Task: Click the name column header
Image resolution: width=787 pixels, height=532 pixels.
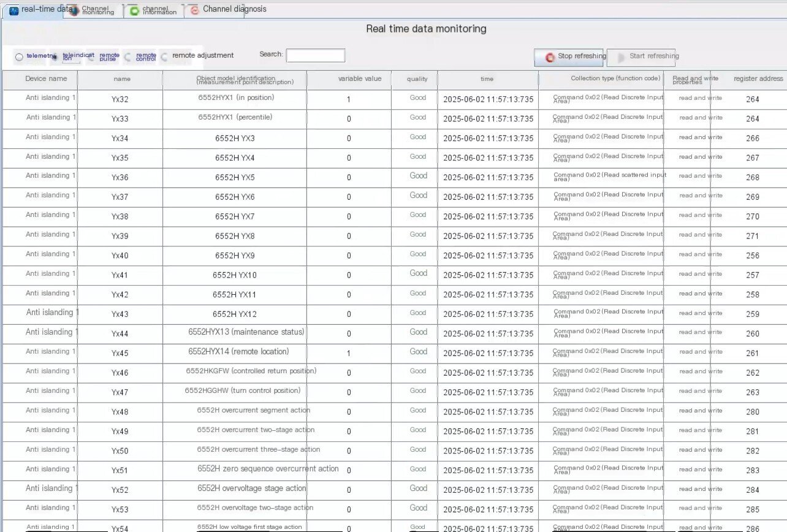Action: click(x=121, y=80)
